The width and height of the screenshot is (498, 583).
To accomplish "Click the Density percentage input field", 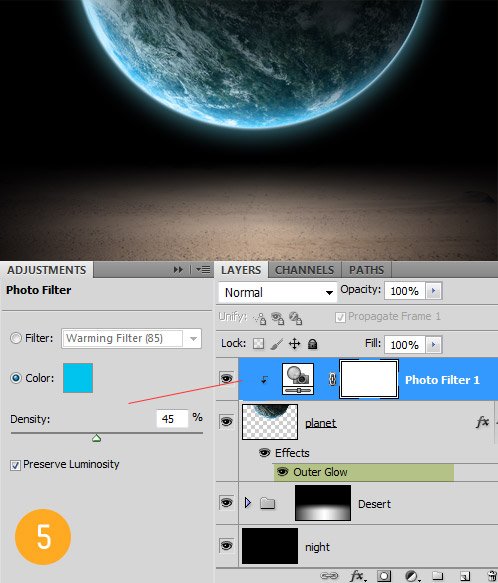I will [x=172, y=419].
